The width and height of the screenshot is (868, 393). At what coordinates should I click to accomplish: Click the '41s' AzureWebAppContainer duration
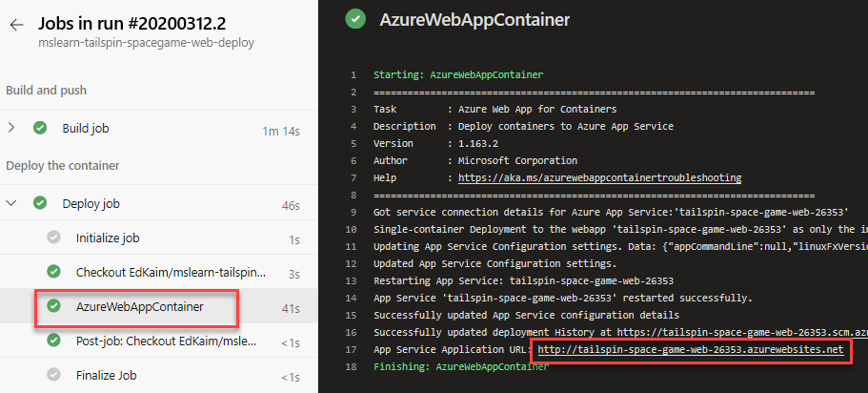(291, 309)
